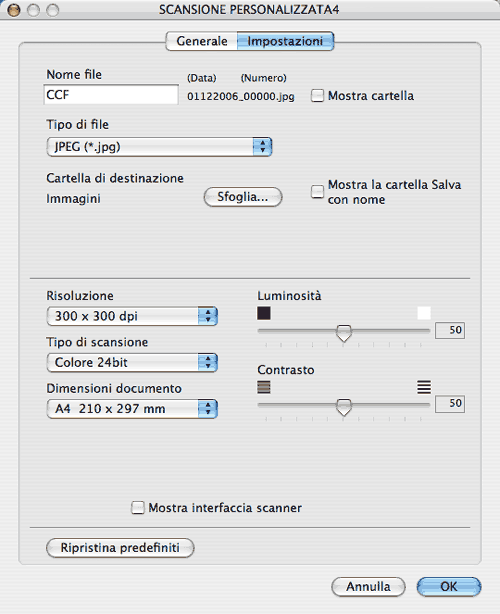Select the Impostazioni tab
This screenshot has width=500, height=614.
pyautogui.click(x=285, y=41)
